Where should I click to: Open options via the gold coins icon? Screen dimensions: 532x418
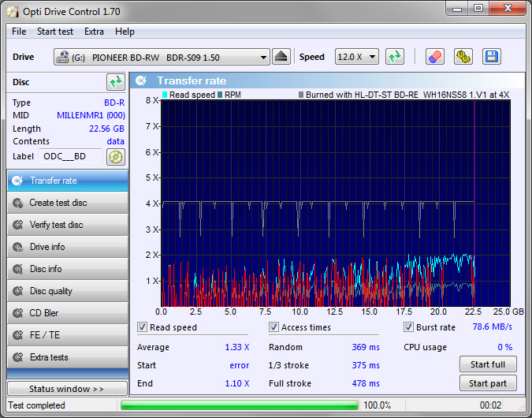(463, 57)
